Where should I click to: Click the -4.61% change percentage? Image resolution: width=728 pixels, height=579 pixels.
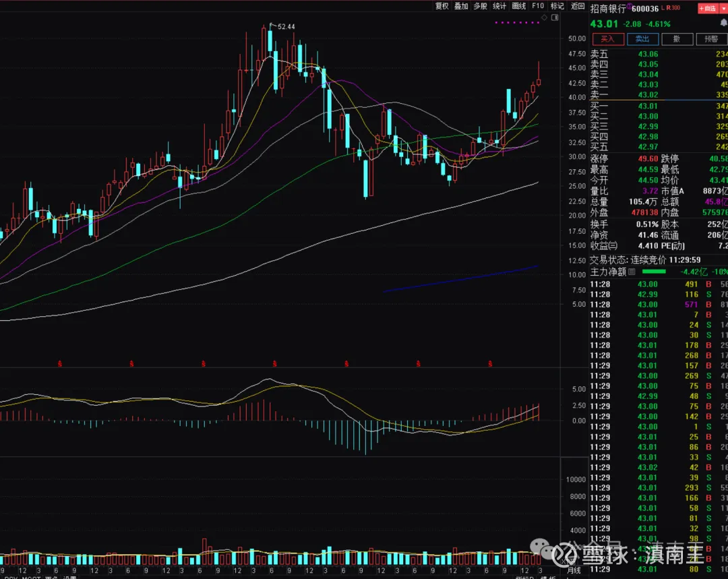(658, 24)
